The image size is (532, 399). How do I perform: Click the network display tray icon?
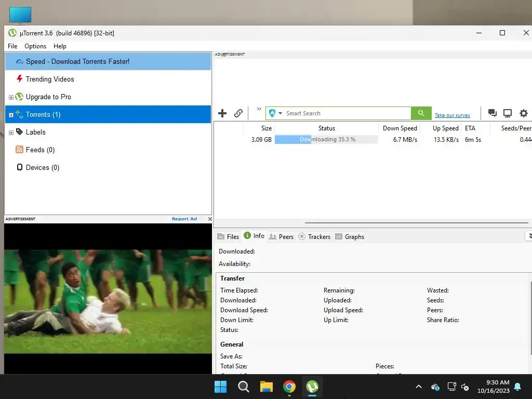click(x=451, y=387)
